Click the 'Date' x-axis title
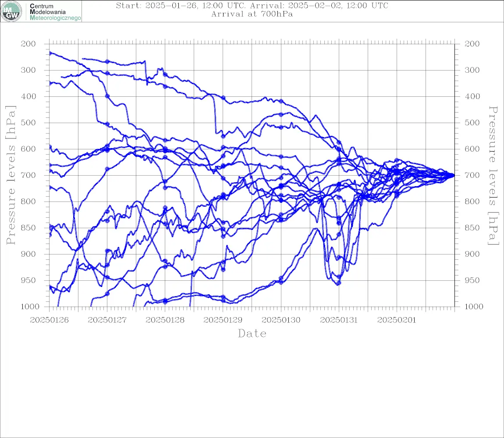 [x=252, y=333]
